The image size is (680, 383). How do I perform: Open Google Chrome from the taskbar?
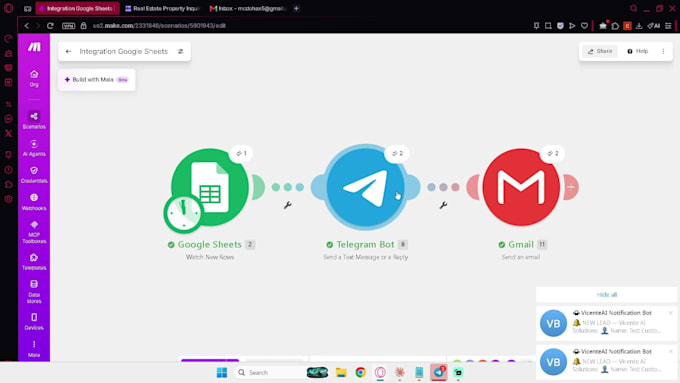pos(360,373)
